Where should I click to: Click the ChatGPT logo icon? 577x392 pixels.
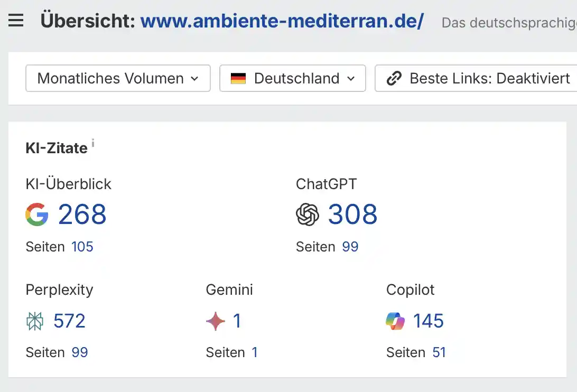[x=308, y=214]
